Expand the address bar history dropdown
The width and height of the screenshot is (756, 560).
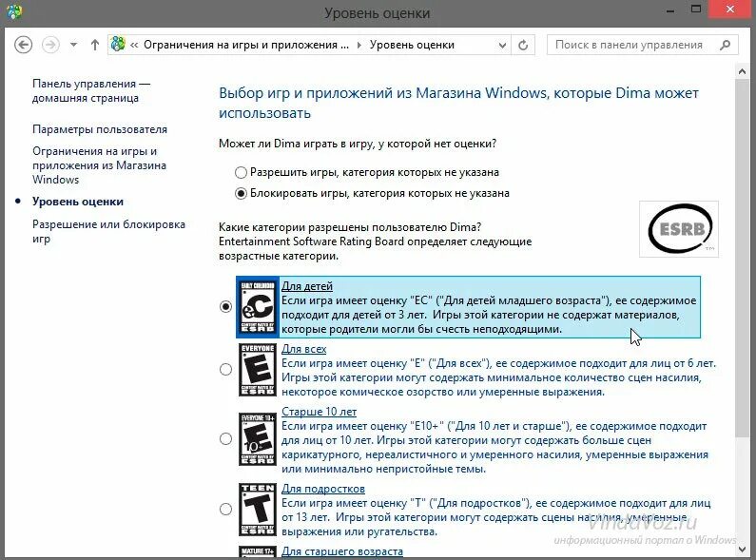click(x=502, y=46)
